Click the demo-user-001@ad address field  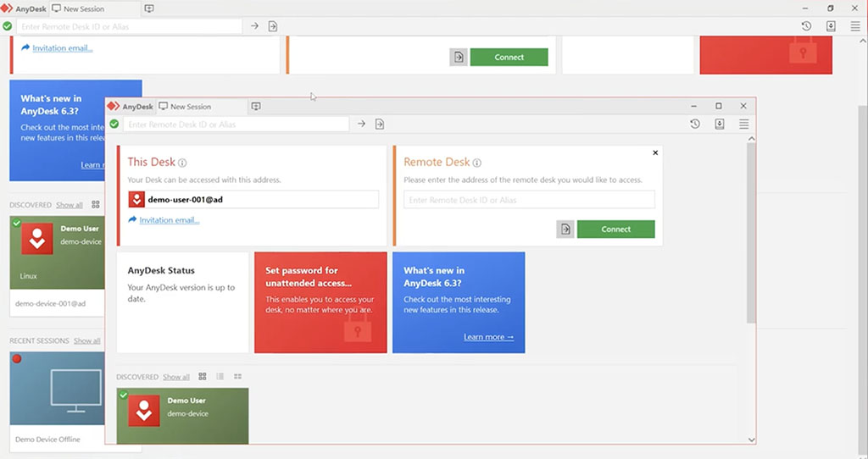pyautogui.click(x=253, y=199)
